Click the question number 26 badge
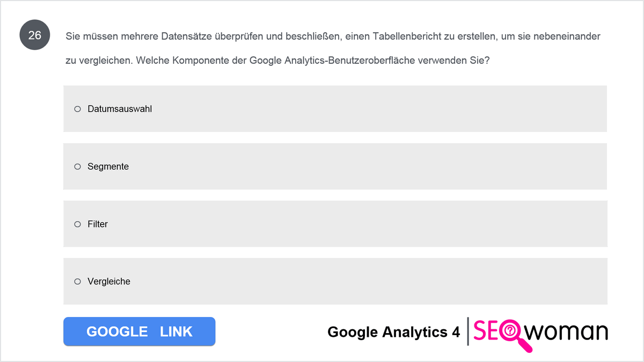 pyautogui.click(x=34, y=35)
